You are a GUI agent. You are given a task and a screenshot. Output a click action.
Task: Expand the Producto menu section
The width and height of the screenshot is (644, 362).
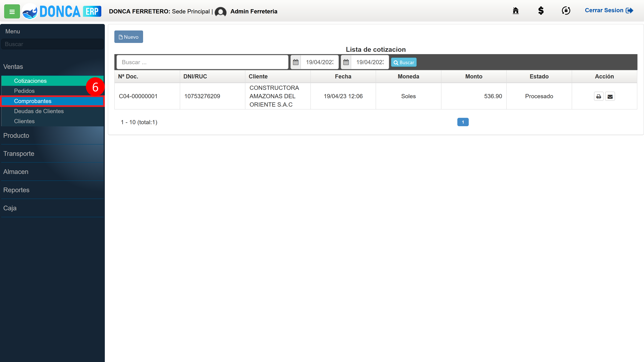pyautogui.click(x=52, y=135)
